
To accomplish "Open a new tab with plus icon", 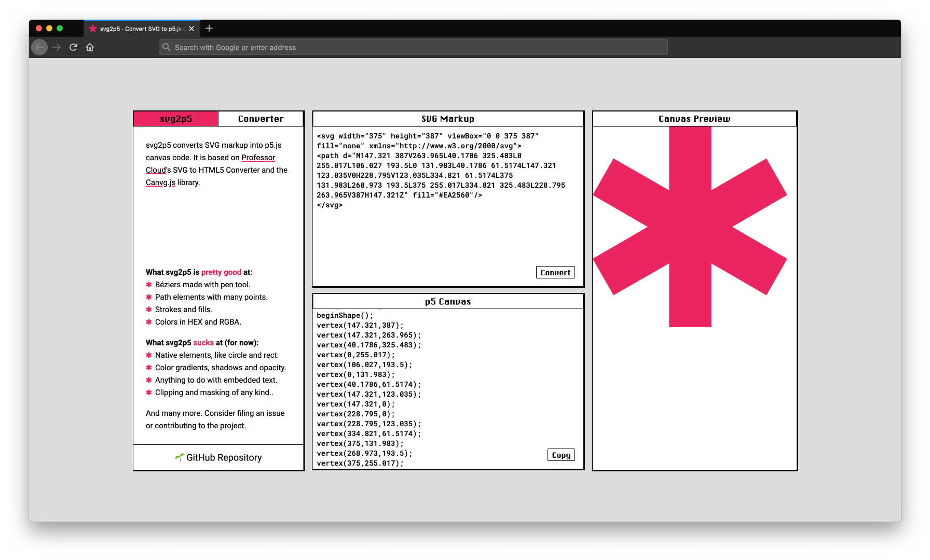I will [209, 29].
